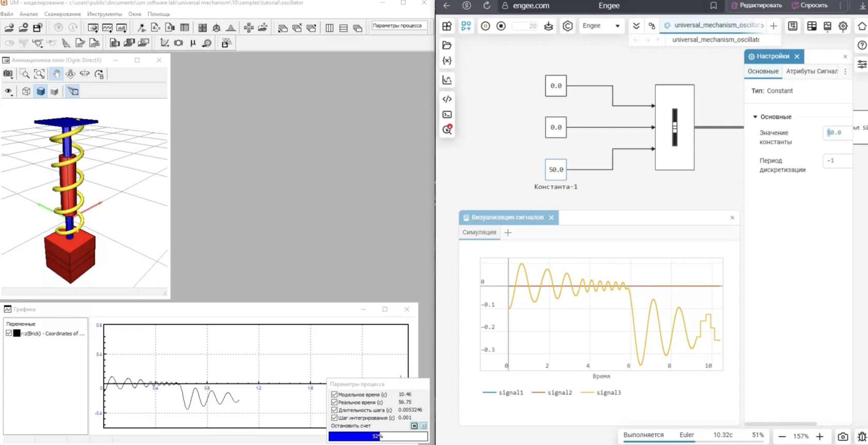Switch to the Основные settings tab

tap(763, 71)
